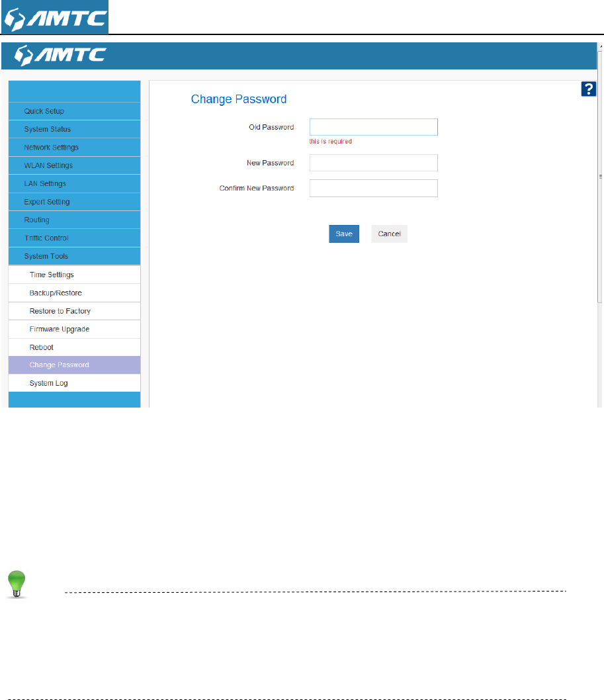Image resolution: width=604 pixels, height=700 pixels.
Task: Select Restore to Factory submenu item
Action: [x=74, y=311]
